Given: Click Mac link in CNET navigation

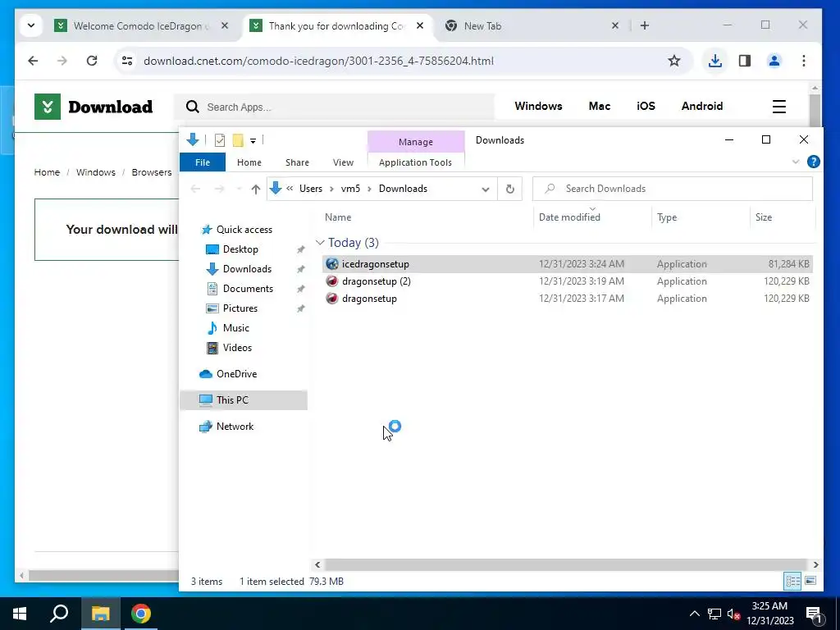Looking at the screenshot, I should tap(600, 106).
